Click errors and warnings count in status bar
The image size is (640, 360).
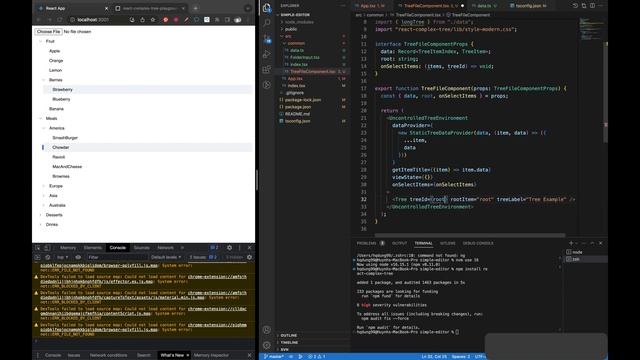(x=317, y=356)
